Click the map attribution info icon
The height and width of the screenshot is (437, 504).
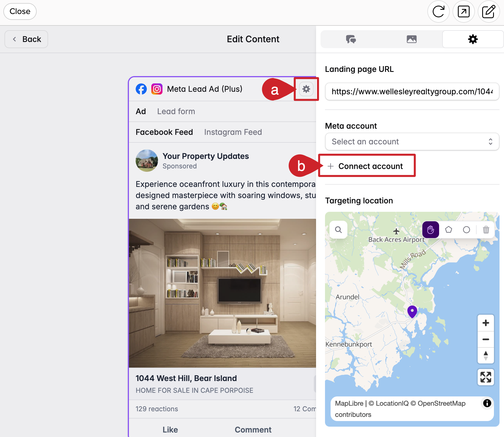[x=487, y=403]
